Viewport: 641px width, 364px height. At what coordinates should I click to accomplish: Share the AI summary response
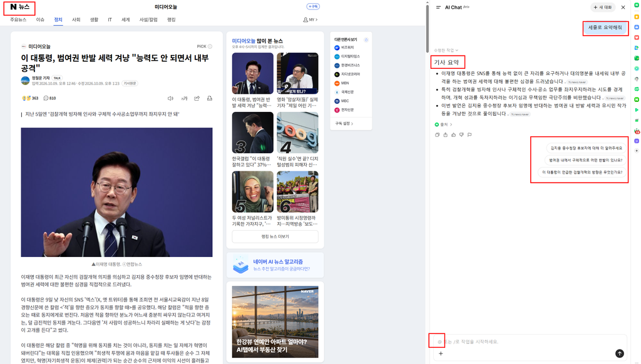446,135
